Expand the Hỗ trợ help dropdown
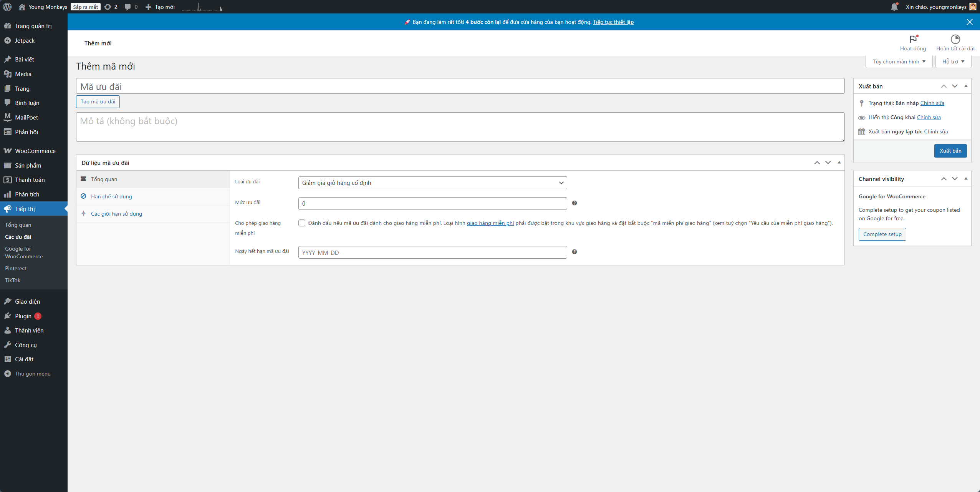 [953, 61]
